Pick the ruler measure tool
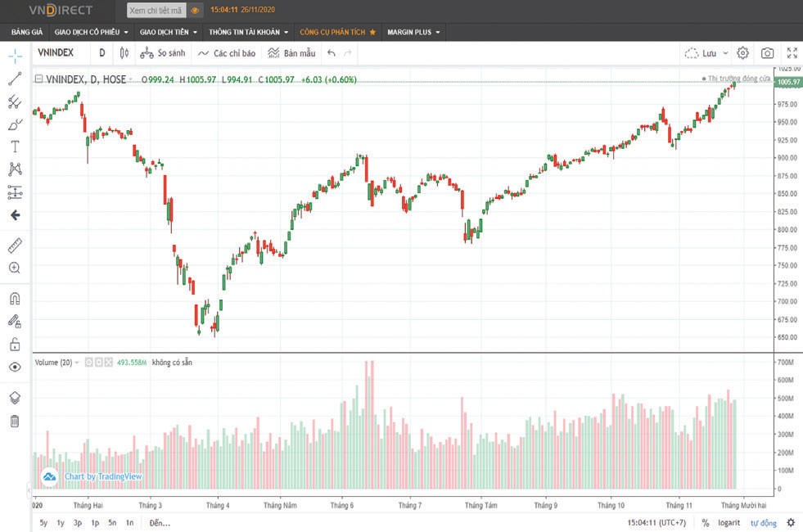The image size is (803, 532). coord(15,246)
